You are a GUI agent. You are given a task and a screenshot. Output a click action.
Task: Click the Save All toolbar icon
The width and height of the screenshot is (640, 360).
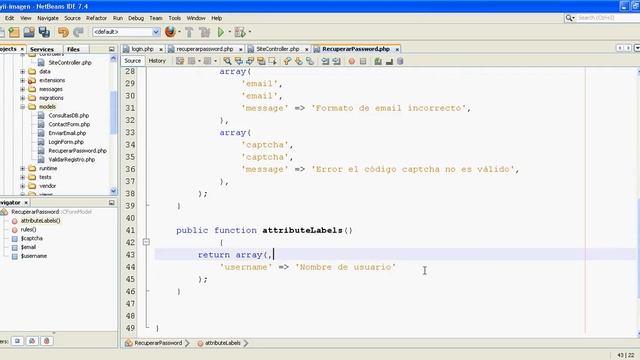tap(44, 32)
